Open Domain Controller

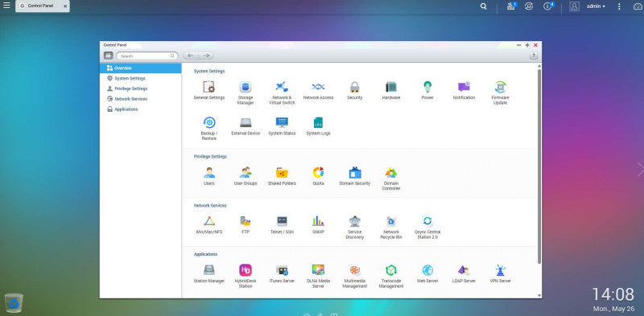tap(391, 179)
